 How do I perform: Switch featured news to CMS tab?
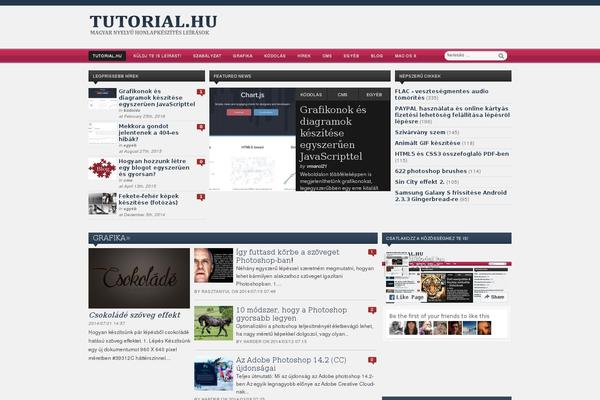click(x=342, y=95)
